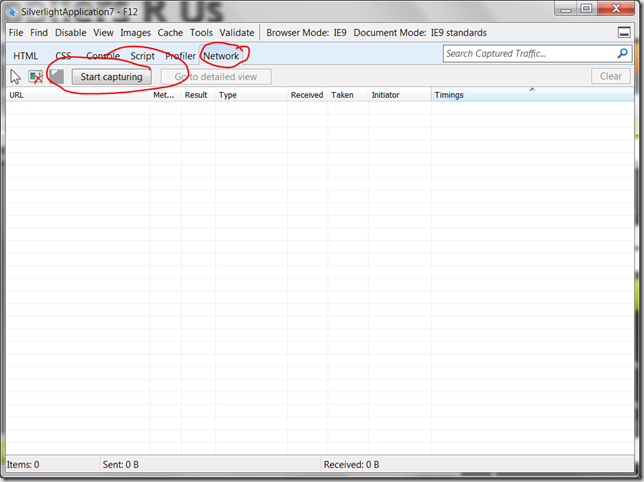Click the Items: 0 status text
This screenshot has width=644, height=482.
(23, 465)
